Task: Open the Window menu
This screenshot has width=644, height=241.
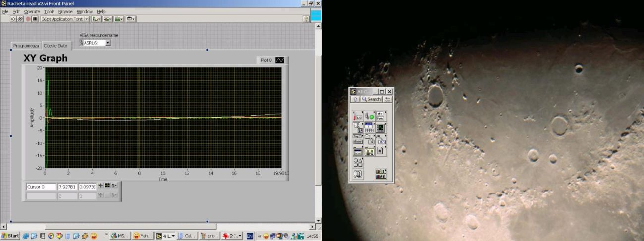Action: click(x=85, y=11)
